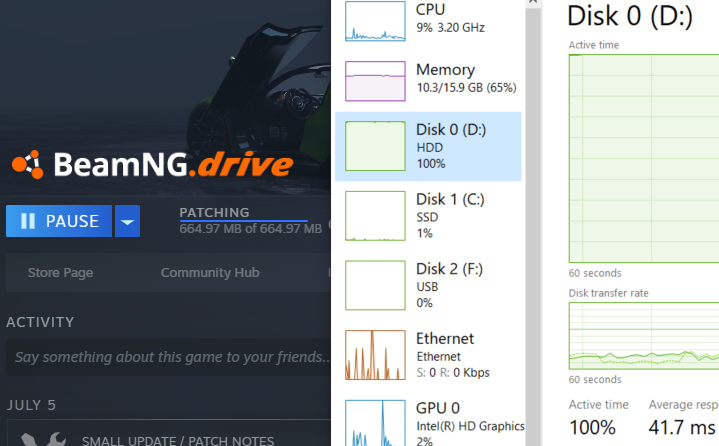Select Disk 0 (D:) HDD entry
This screenshot has height=446, width=719.
(x=428, y=146)
